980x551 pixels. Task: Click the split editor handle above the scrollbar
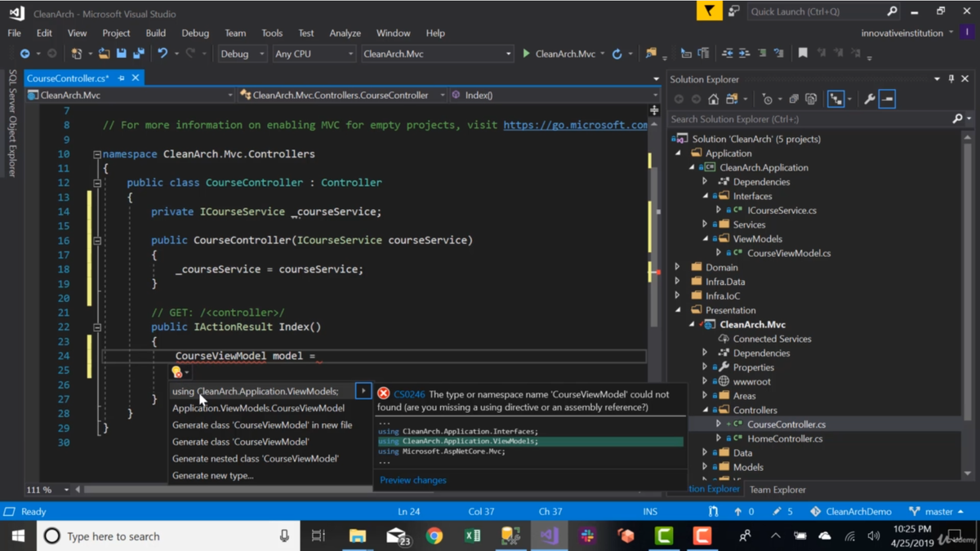tap(654, 110)
